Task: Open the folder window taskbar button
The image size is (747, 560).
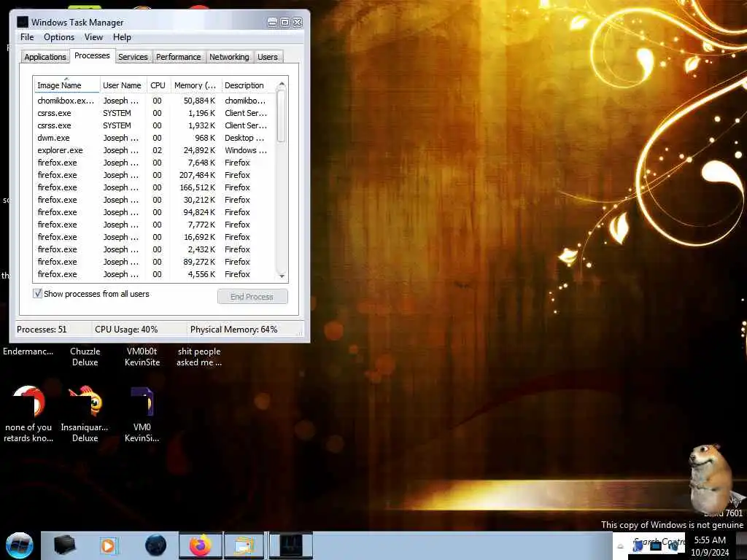Action: tap(244, 545)
